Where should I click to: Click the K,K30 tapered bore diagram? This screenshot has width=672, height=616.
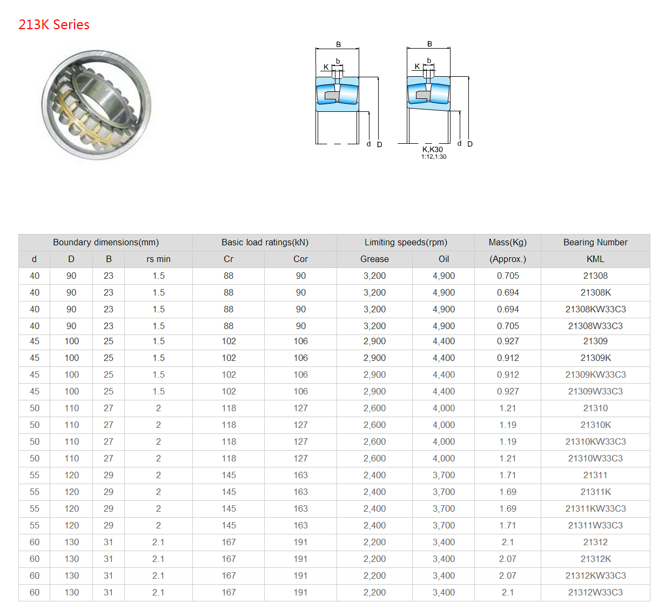(439, 101)
